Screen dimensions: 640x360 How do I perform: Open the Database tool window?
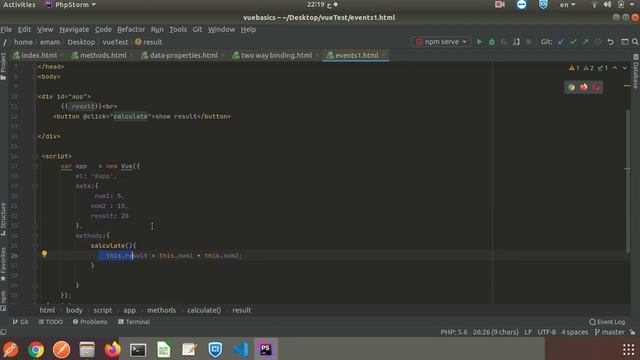tap(636, 72)
